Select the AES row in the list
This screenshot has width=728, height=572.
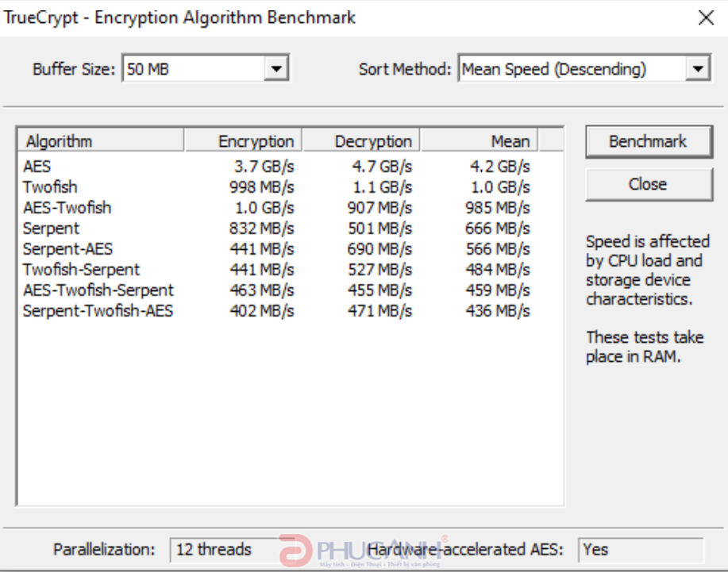277,167
